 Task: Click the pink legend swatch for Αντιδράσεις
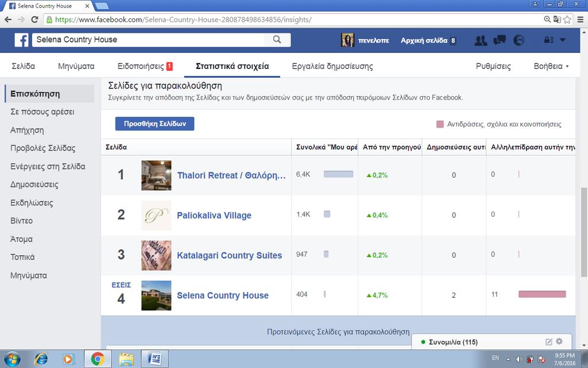440,124
